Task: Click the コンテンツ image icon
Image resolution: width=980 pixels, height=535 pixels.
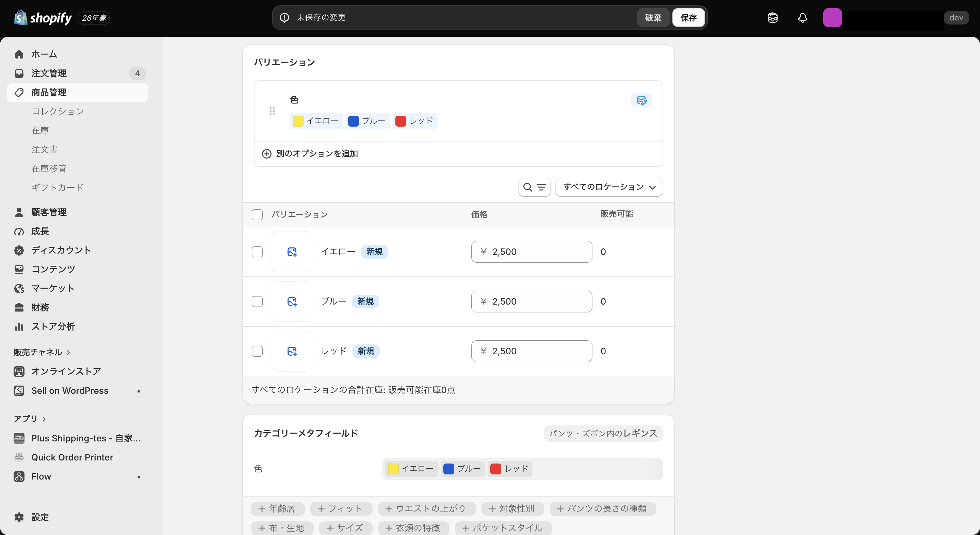Action: point(19,269)
